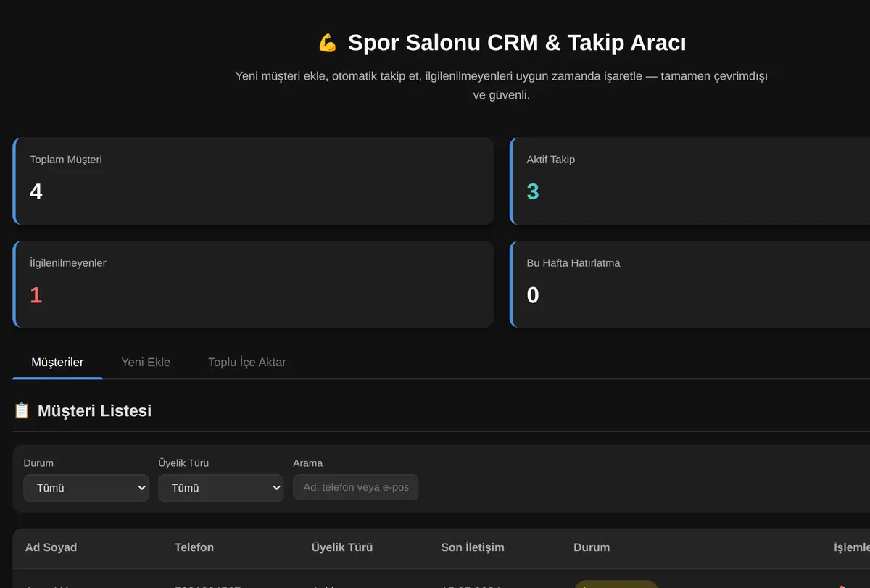Image resolution: width=870 pixels, height=588 pixels.
Task: Click the Üyelik Türü column header
Action: point(342,547)
